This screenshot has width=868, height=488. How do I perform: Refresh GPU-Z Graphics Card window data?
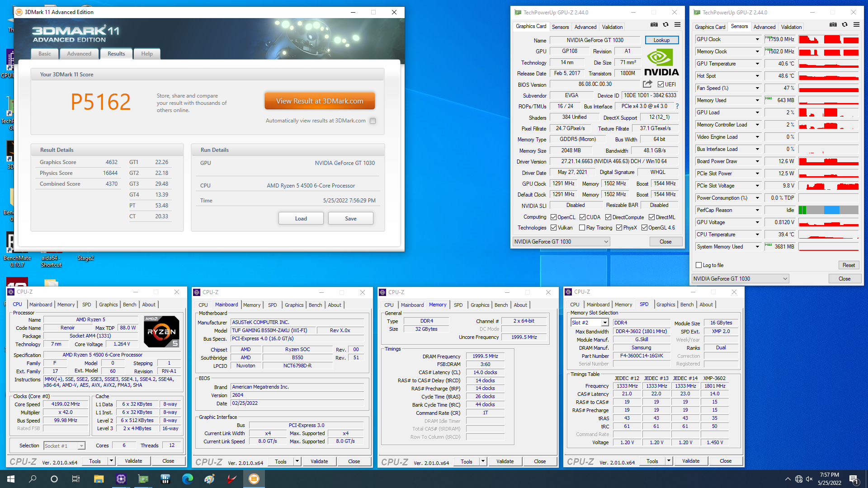665,25
